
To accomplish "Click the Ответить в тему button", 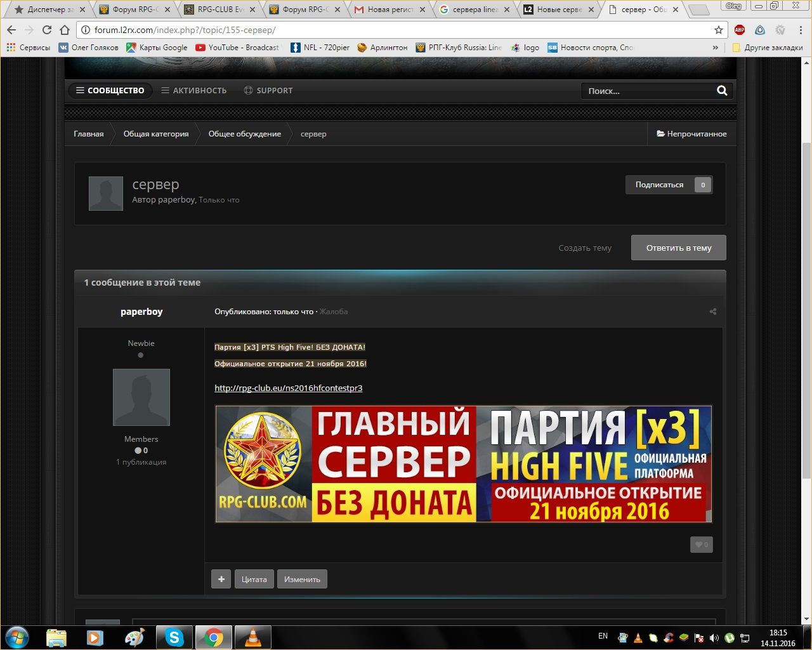I will 678,248.
